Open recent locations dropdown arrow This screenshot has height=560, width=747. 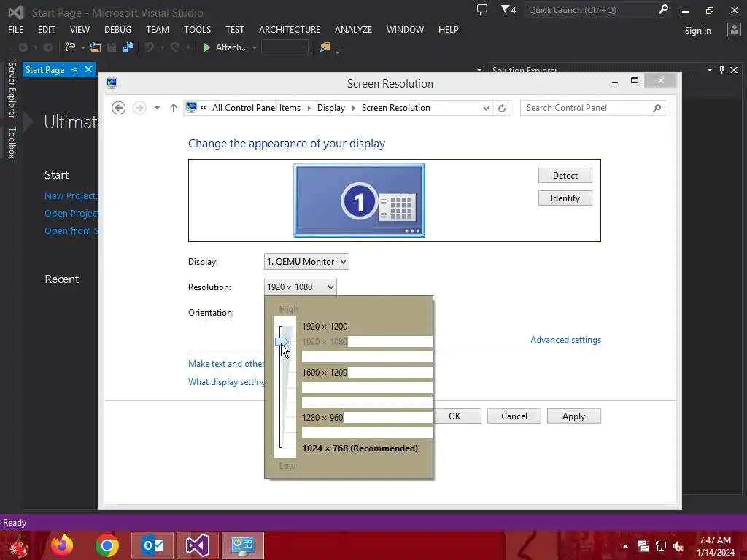coord(157,108)
